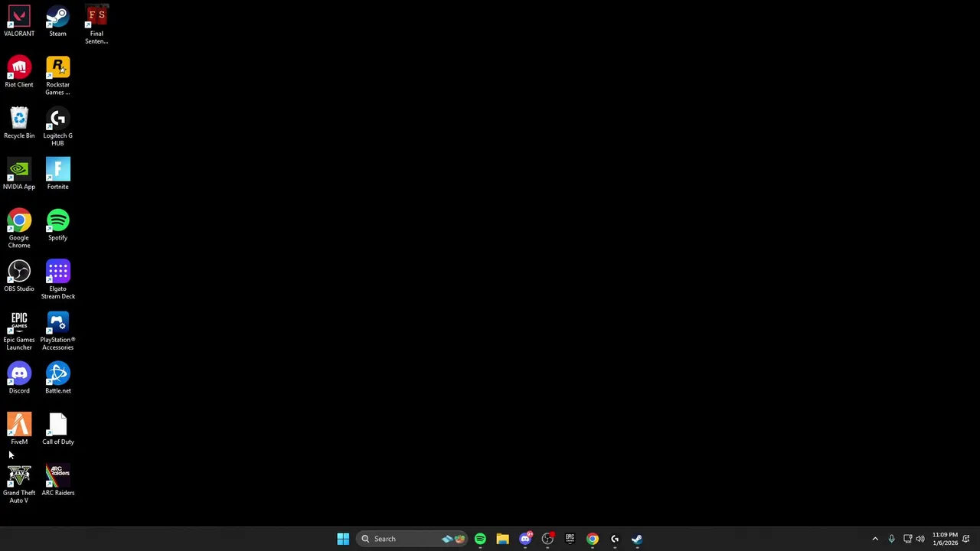Open the Windows Start menu
The height and width of the screenshot is (551, 980).
coord(343,539)
